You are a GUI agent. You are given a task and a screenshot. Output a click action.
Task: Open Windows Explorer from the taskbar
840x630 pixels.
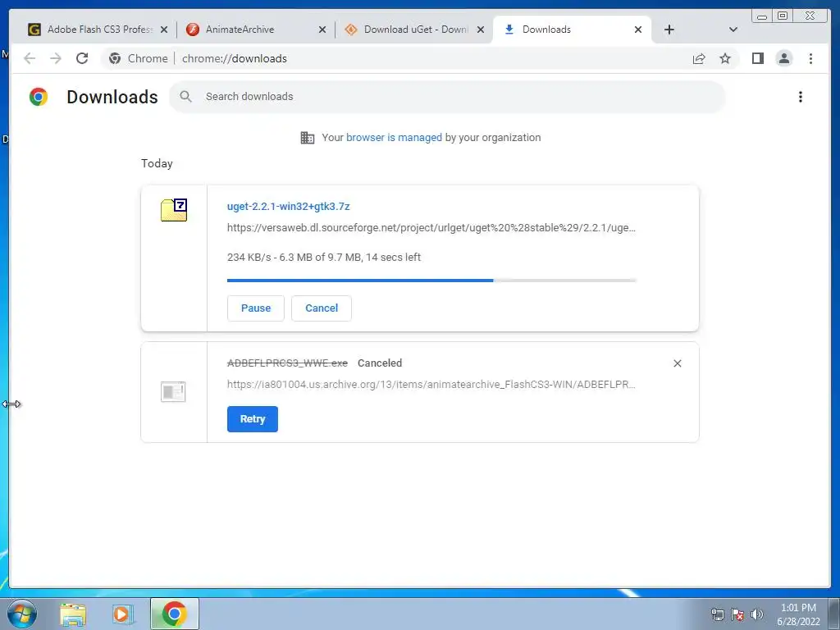point(73,614)
